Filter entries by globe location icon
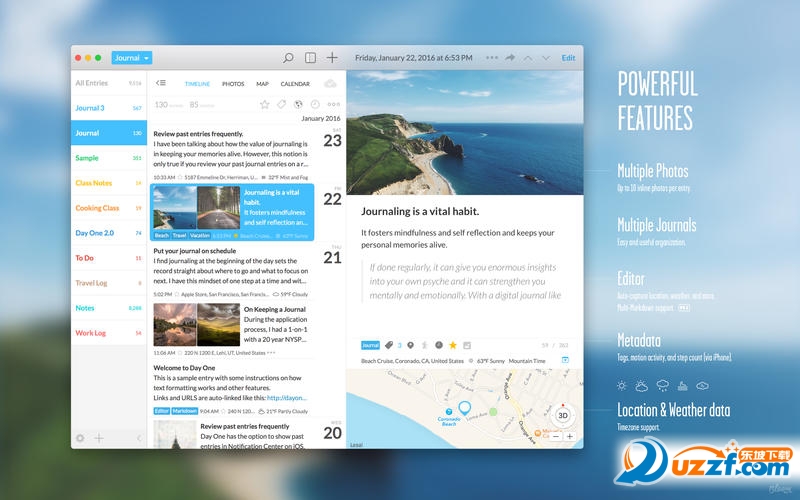 click(298, 104)
